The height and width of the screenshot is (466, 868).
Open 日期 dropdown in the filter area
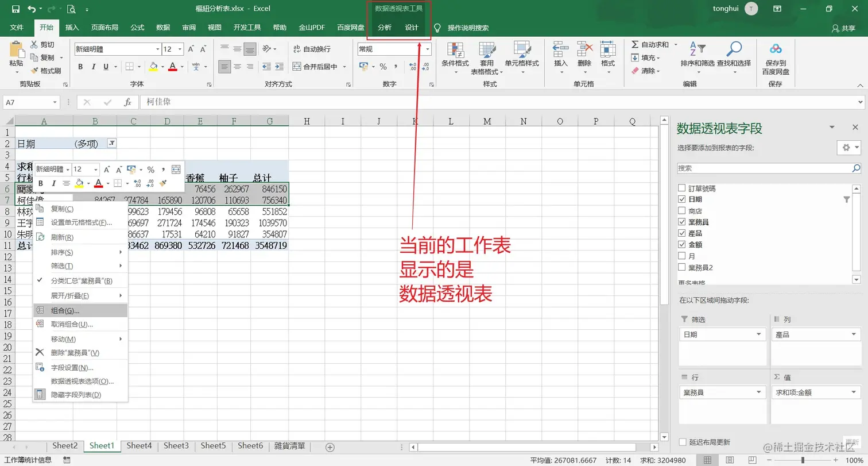click(760, 334)
